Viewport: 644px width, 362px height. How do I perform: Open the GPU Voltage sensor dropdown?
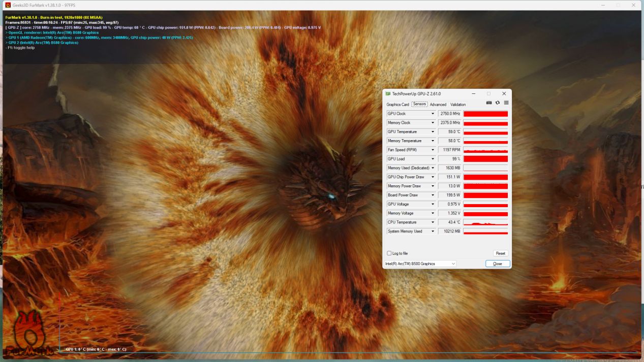pyautogui.click(x=433, y=204)
